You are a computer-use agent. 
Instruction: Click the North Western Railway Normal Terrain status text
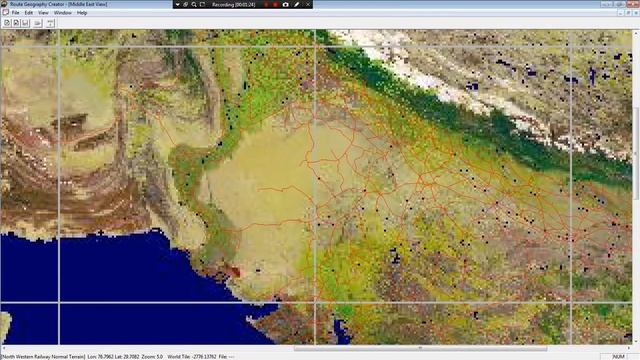[x=43, y=357]
